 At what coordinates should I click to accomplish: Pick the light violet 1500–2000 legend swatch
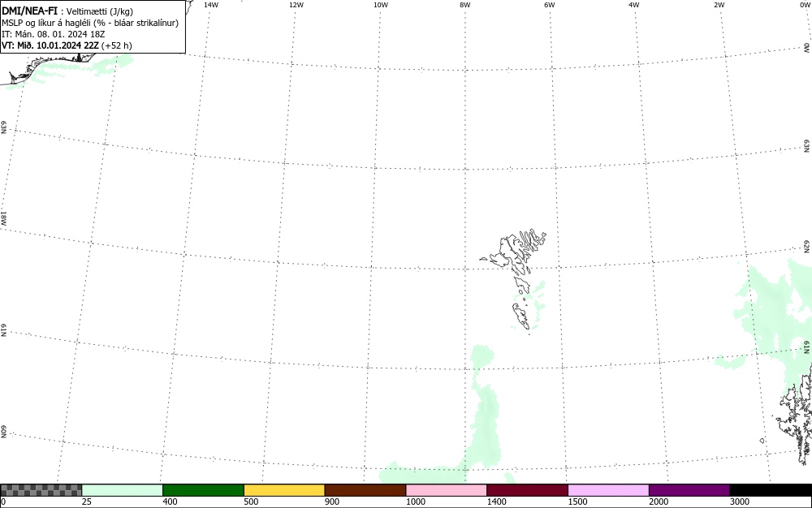tap(608, 490)
